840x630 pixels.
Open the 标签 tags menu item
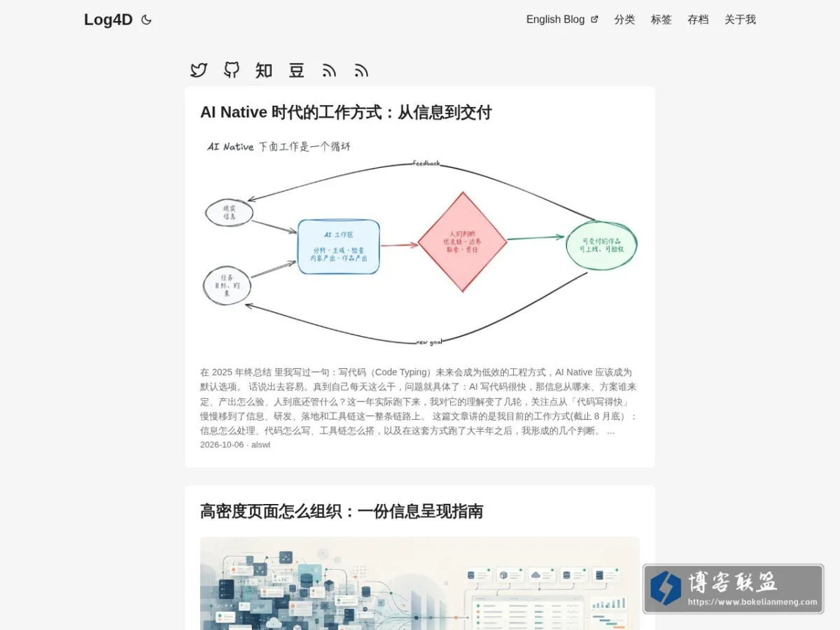[x=661, y=20]
